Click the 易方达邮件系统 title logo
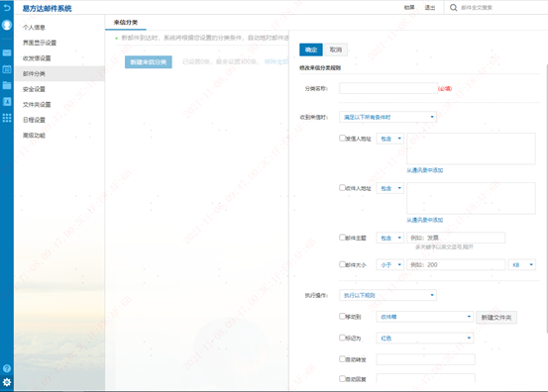This screenshot has width=548, height=392. [47, 8]
